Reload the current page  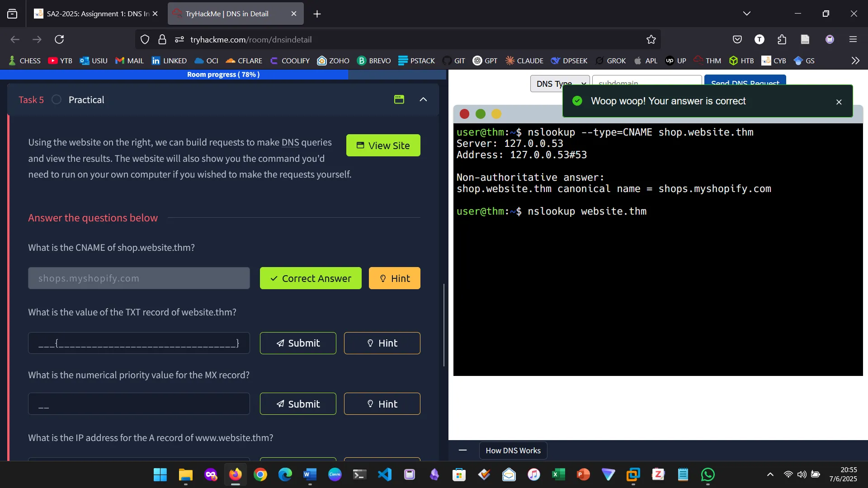pyautogui.click(x=59, y=39)
